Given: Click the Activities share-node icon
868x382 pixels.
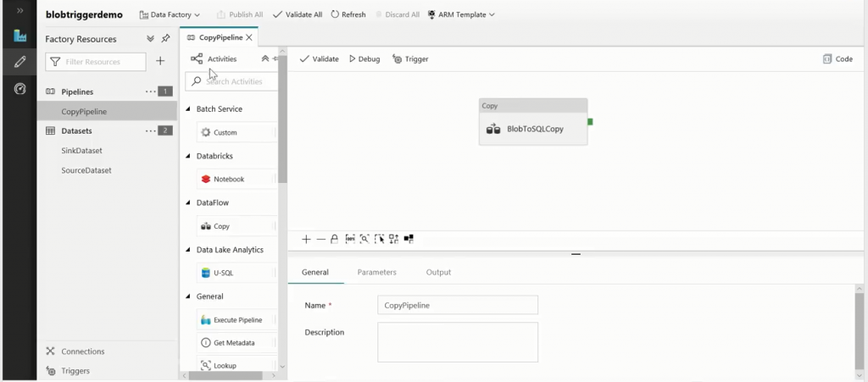Looking at the screenshot, I should (197, 58).
